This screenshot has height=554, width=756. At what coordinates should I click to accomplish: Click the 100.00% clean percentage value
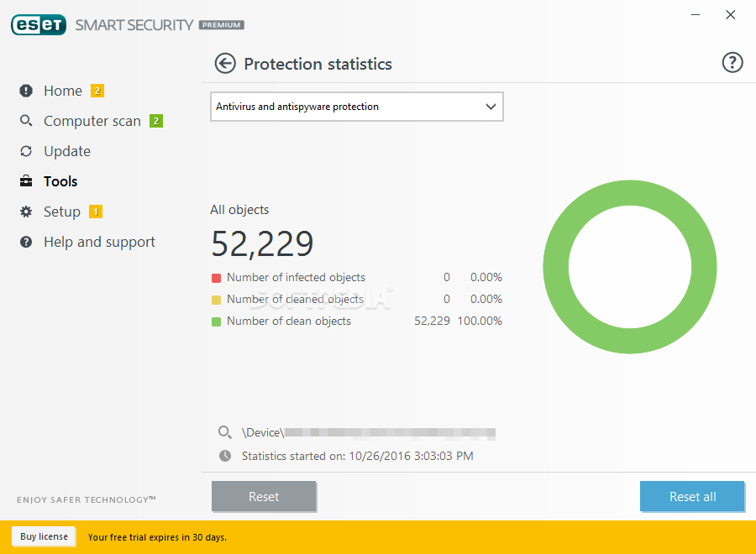480,321
